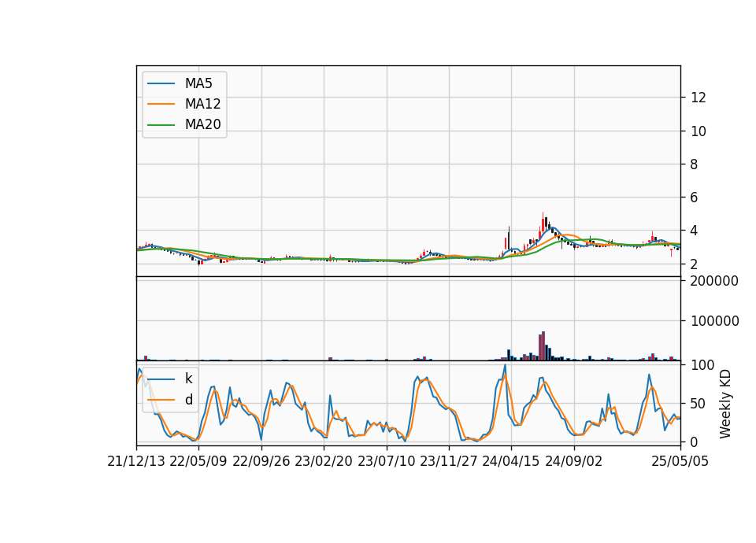
Task: Click the volume axis value 200000
Action: point(714,281)
